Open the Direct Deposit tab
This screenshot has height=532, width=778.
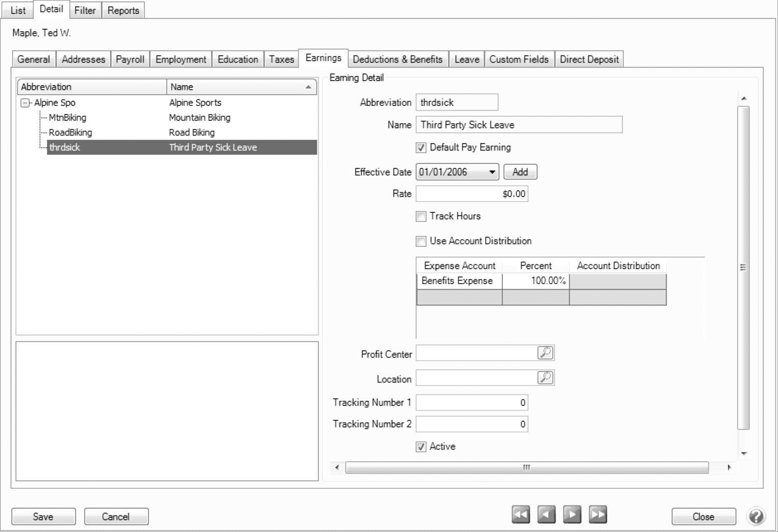pos(589,59)
